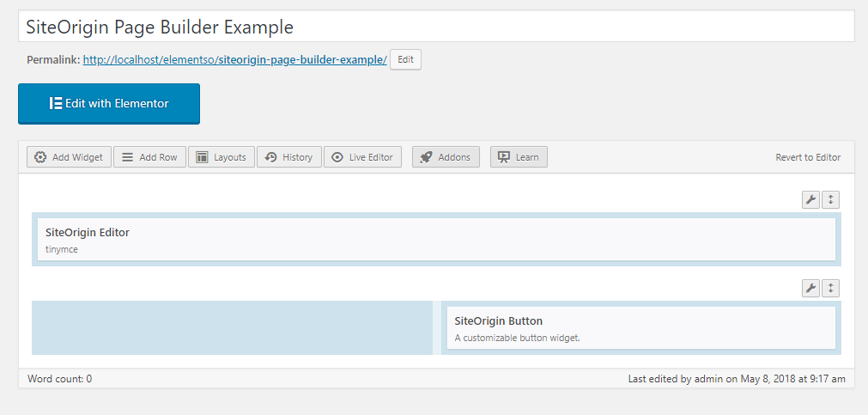Open the siteorigin-page-builder-example permalink
This screenshot has width=868, height=415.
click(x=234, y=60)
